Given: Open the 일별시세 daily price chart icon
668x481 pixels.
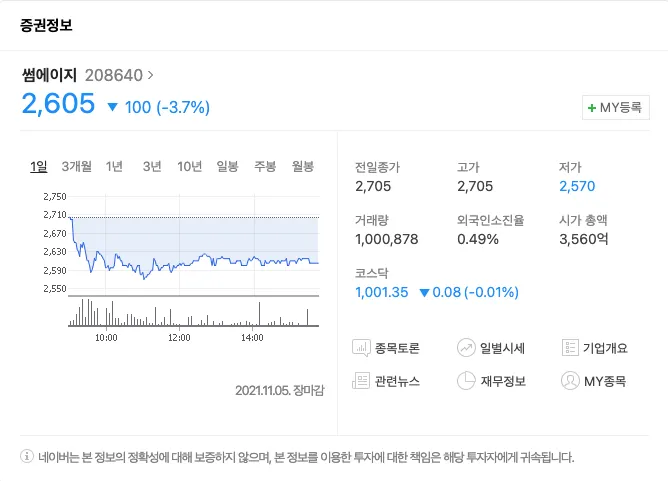Looking at the screenshot, I should 466,348.
